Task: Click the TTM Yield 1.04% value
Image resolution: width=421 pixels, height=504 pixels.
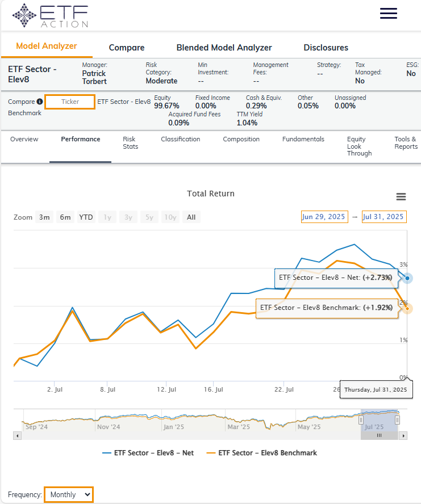Action: point(247,123)
